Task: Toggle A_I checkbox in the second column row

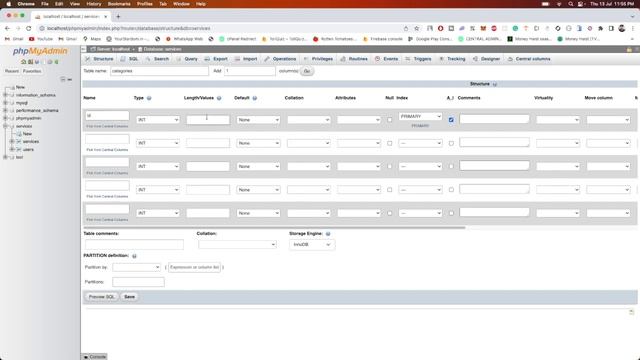Action: tap(451, 143)
